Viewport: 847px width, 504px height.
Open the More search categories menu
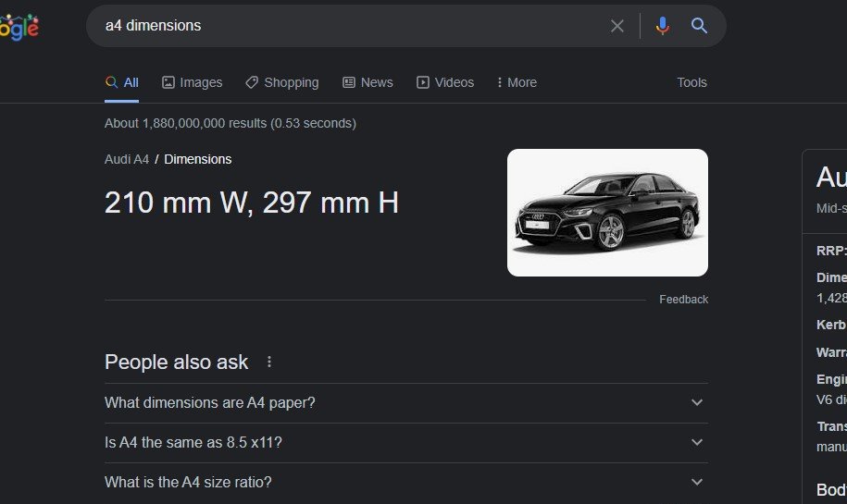[517, 82]
